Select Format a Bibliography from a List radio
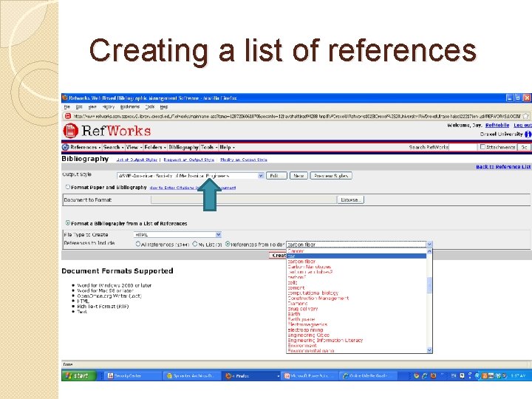 pos(67,223)
